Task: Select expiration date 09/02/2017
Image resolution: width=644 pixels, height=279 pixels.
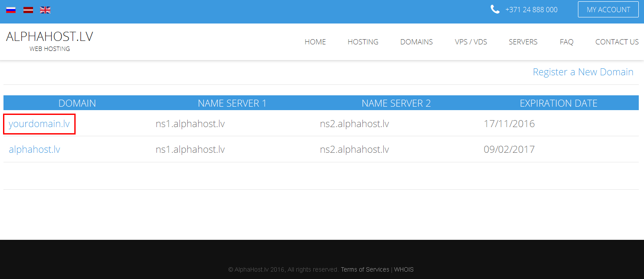Action: point(509,150)
